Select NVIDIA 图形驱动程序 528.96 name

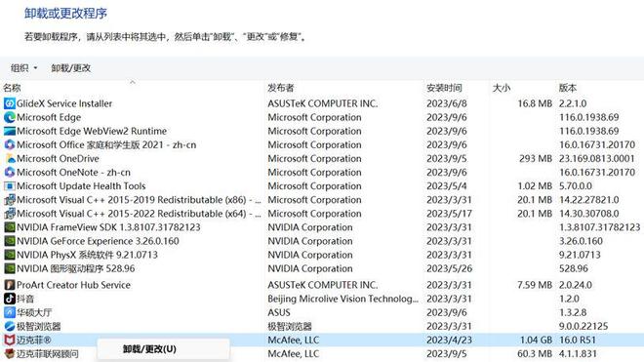(x=75, y=268)
